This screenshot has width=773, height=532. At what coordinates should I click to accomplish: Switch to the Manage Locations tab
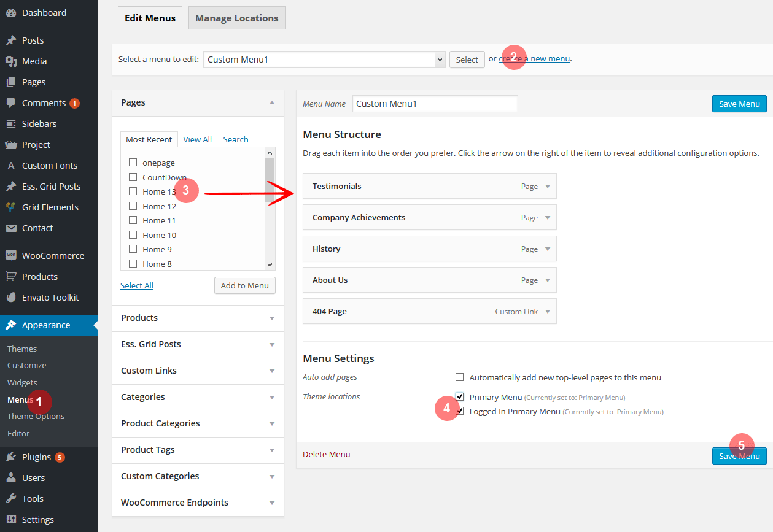pyautogui.click(x=236, y=18)
